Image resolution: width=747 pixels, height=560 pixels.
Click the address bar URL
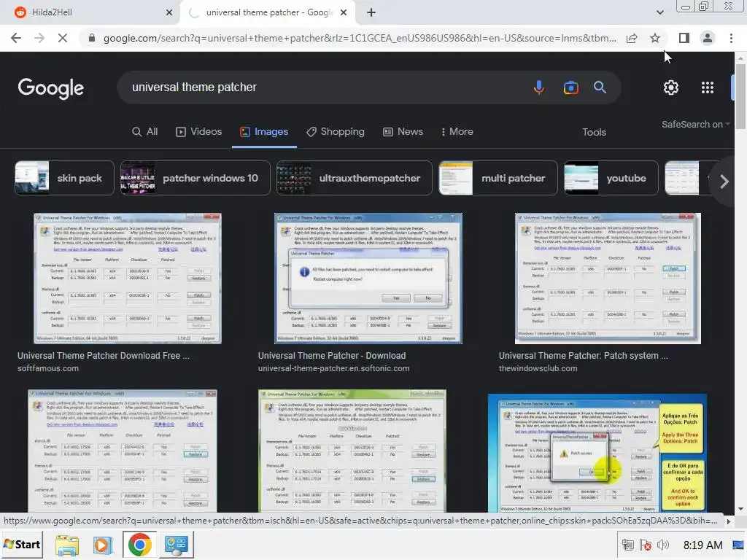359,38
